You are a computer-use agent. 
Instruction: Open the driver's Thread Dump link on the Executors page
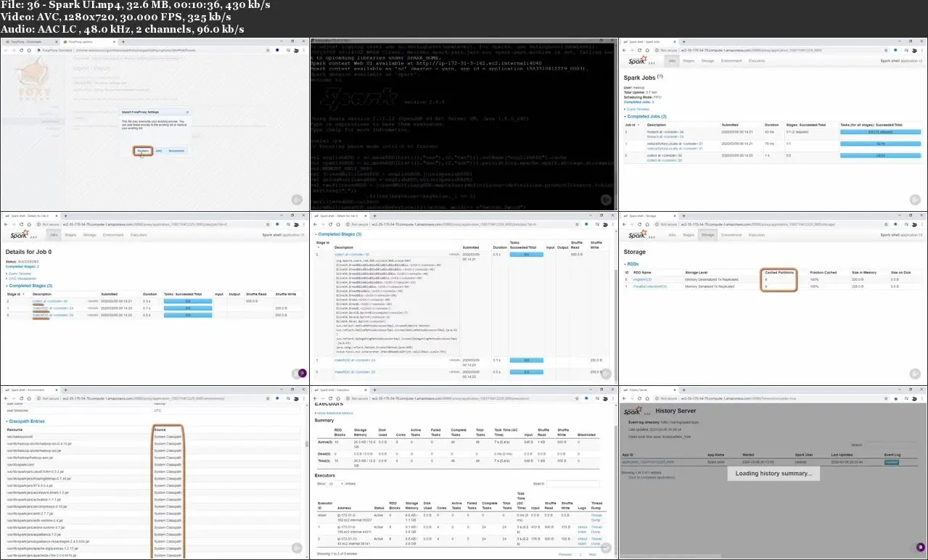coord(596,518)
